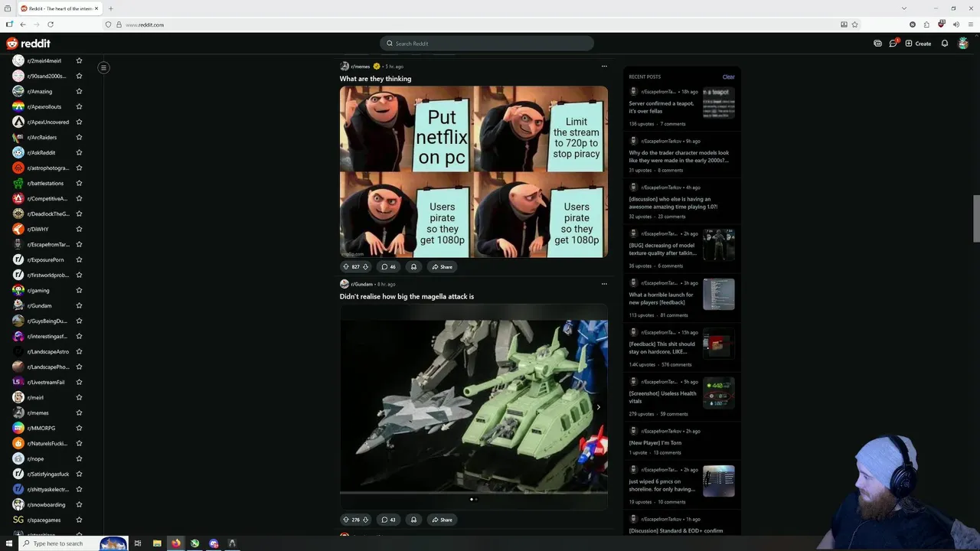Open File Explorer from the taskbar
980x551 pixels.
pos(157,543)
